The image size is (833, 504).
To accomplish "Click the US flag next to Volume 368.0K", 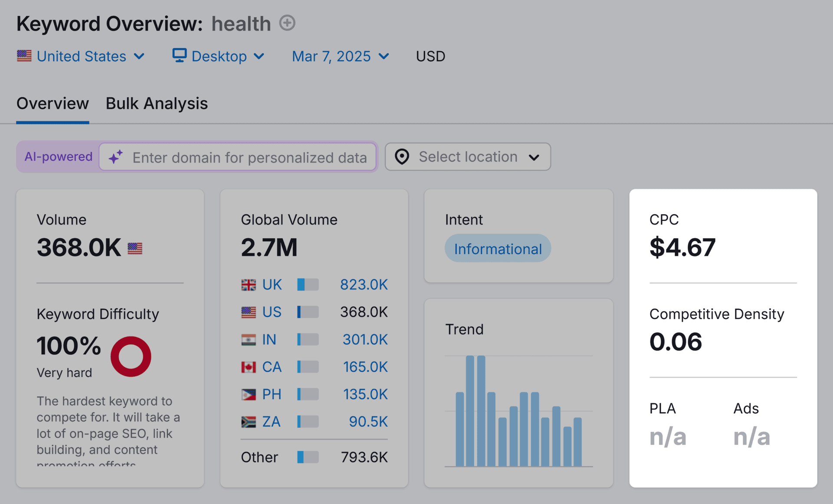I will [135, 248].
